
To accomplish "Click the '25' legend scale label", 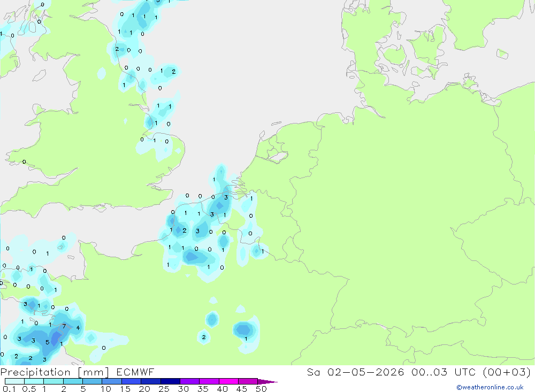I will click(164, 389).
